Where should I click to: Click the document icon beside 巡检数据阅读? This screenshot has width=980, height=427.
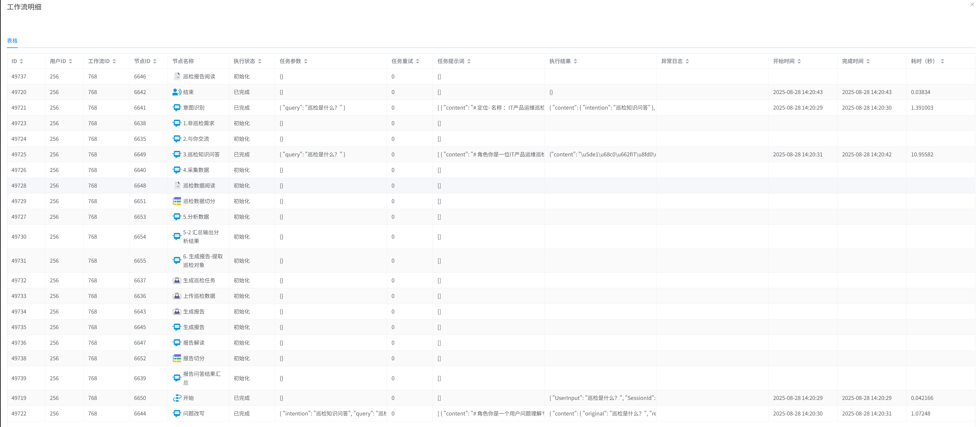coord(177,186)
